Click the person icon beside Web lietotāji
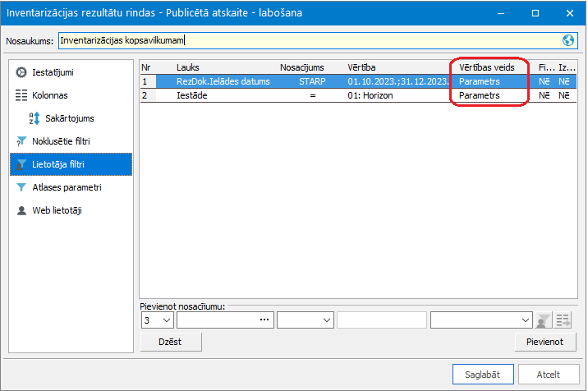The width and height of the screenshot is (588, 391). (x=21, y=210)
